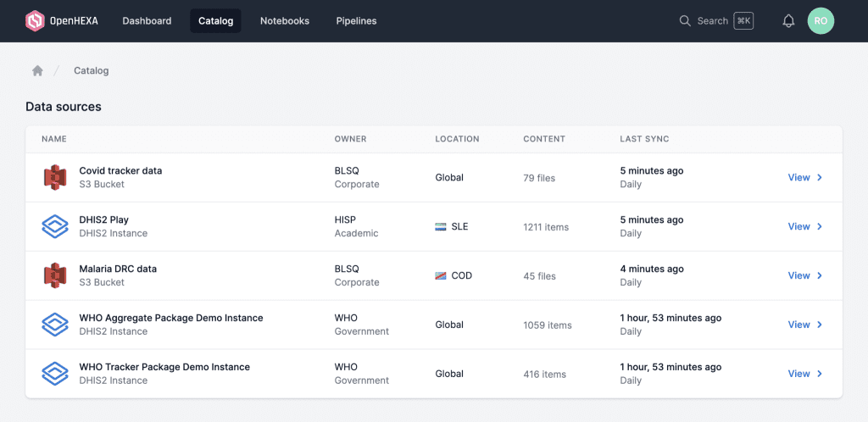This screenshot has width=868, height=422.
Task: Select the Catalog tab in navigation
Action: [215, 21]
